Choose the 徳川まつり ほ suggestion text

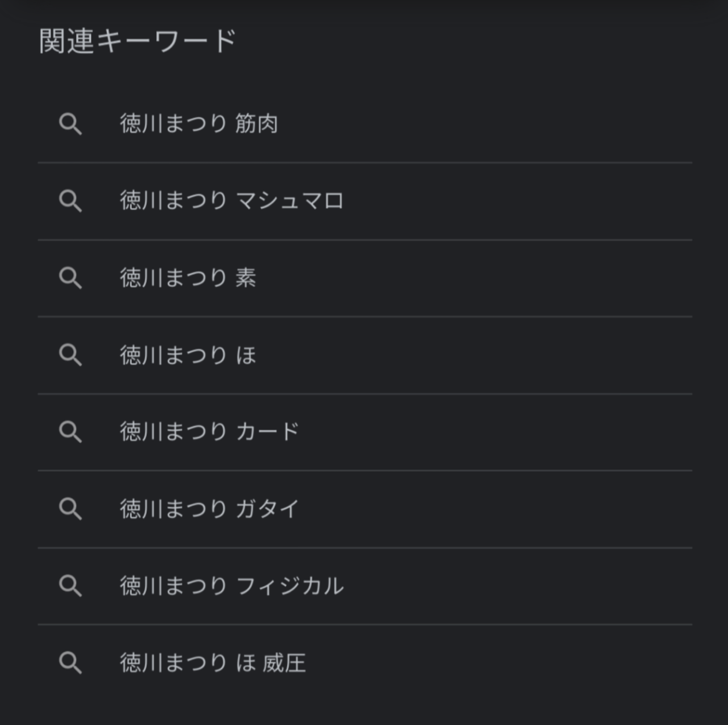(188, 355)
